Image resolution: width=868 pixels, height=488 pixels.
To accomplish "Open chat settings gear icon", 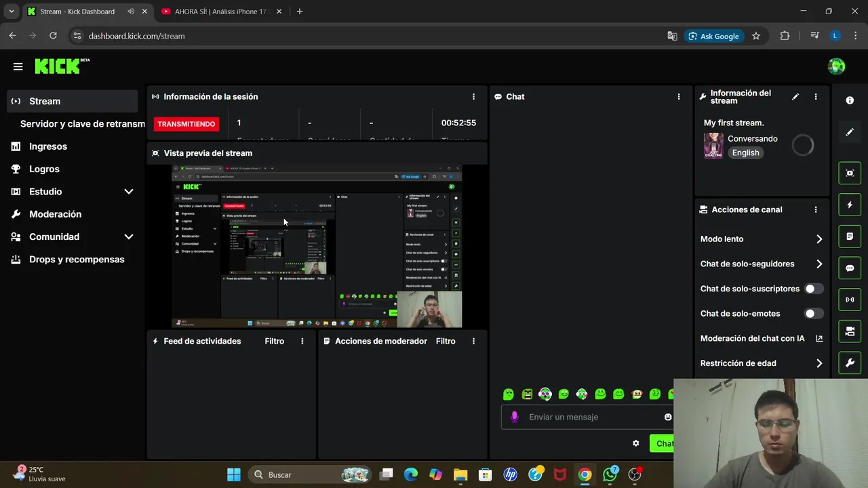I will 635,443.
